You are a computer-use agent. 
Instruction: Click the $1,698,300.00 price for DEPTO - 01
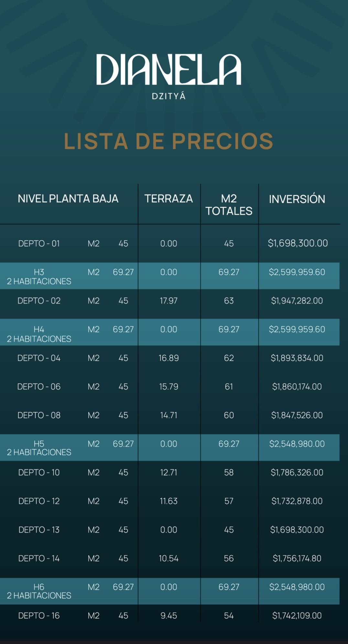coord(298,243)
